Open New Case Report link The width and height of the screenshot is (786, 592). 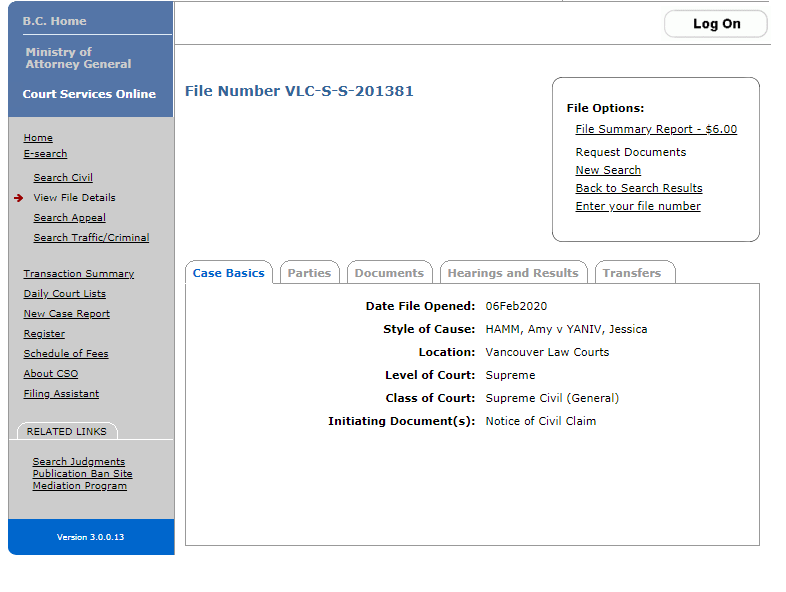[x=67, y=314]
